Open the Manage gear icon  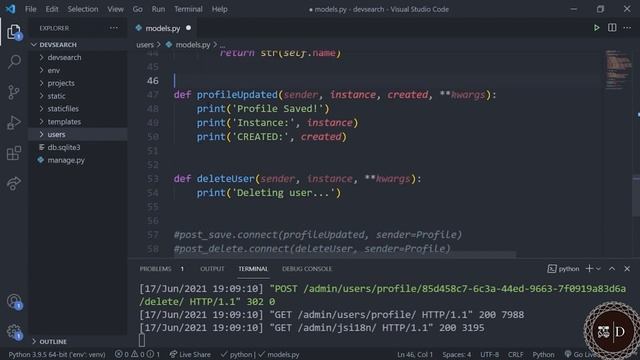[14, 332]
